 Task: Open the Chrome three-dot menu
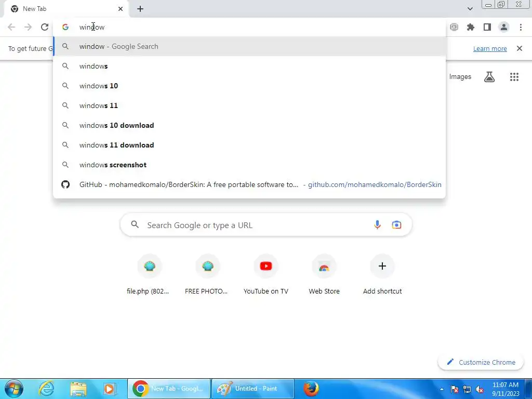point(521,27)
